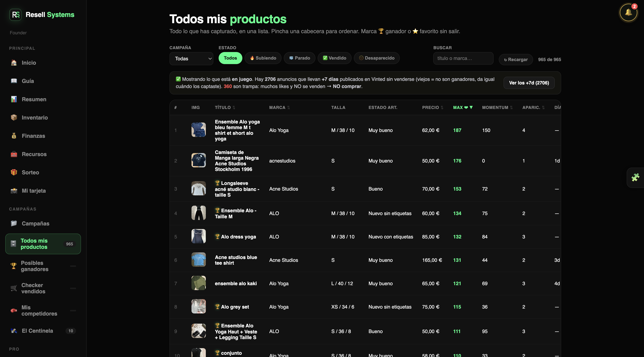Click the house icon beside Inicio

pyautogui.click(x=14, y=63)
